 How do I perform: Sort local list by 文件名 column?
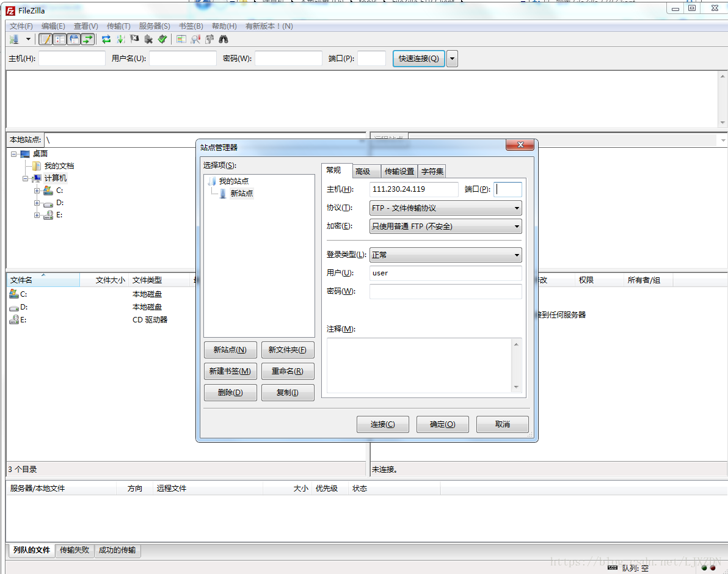click(43, 280)
